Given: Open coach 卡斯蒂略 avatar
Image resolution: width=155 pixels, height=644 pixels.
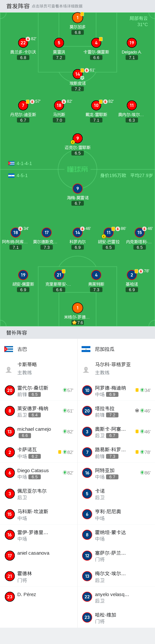Looking at the screenshot, I should [9, 369].
